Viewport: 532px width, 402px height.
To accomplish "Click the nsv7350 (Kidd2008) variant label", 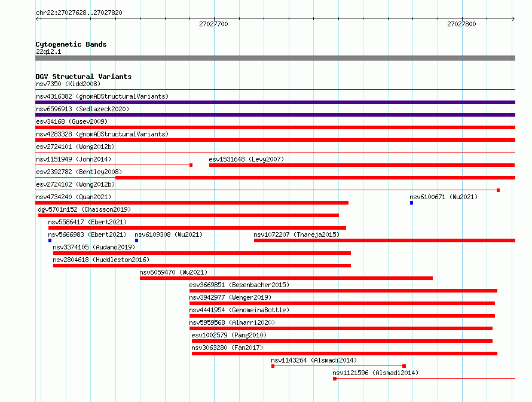I will (x=68, y=84).
